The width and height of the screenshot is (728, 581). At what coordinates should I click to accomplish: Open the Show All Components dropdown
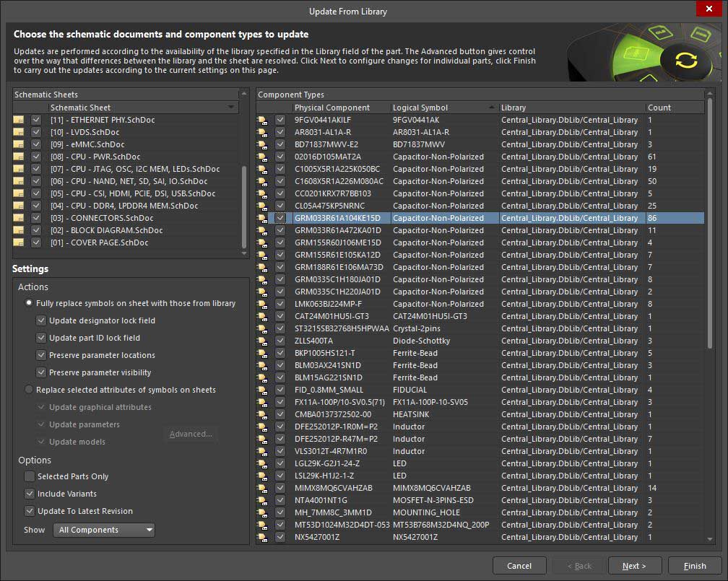(x=104, y=530)
